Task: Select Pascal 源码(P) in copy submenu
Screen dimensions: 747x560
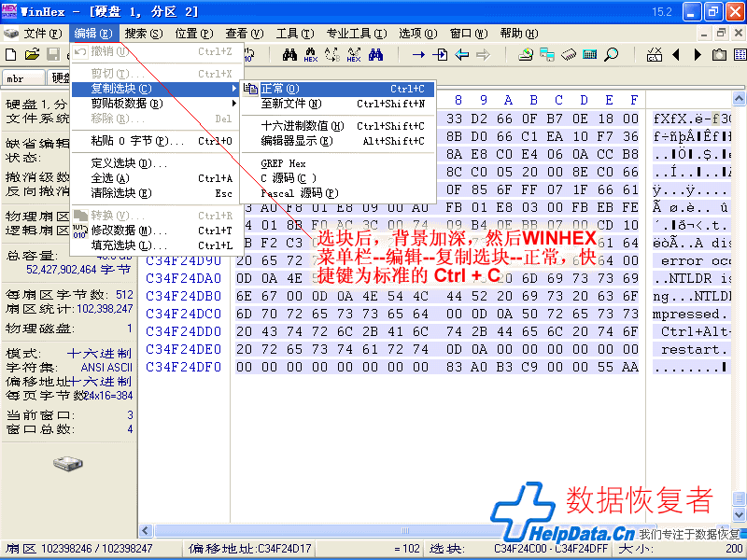Action: tap(338, 193)
